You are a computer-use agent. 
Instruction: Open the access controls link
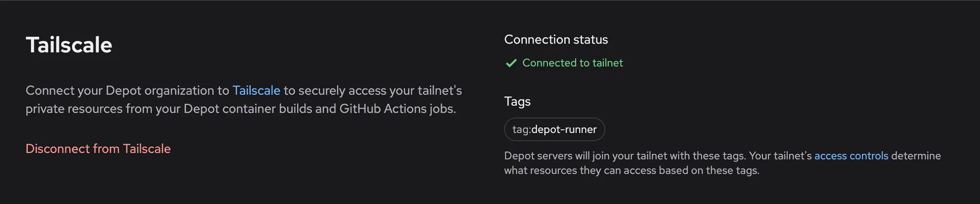pos(851,156)
